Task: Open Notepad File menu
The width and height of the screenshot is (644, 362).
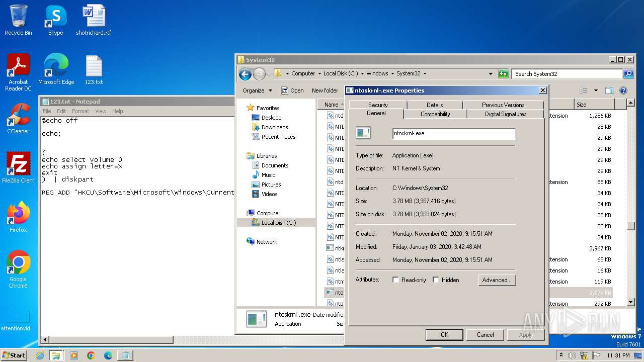Action: (x=47, y=111)
